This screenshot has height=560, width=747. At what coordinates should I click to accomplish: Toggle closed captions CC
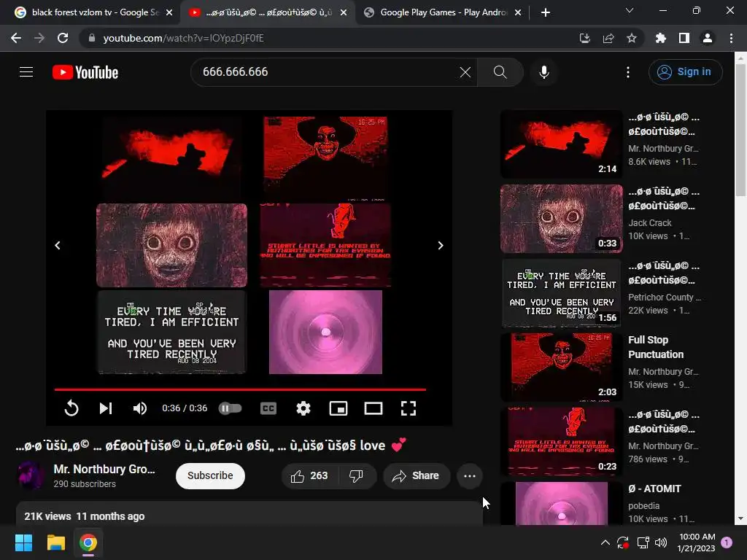(268, 408)
